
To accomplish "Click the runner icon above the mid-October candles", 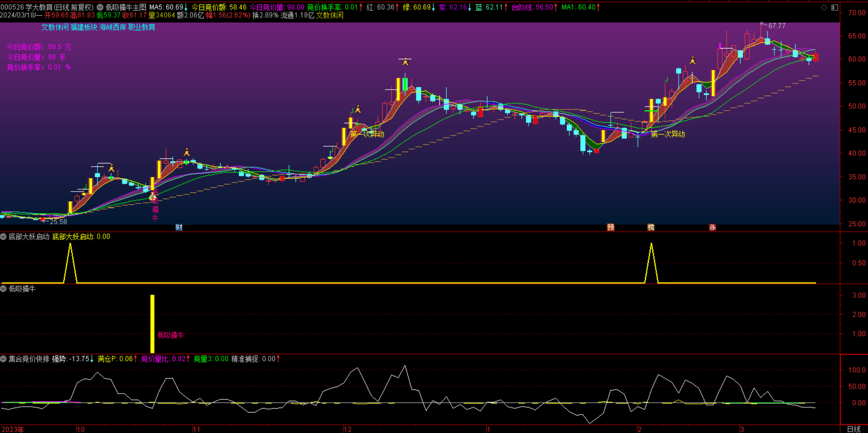I will click(111, 168).
